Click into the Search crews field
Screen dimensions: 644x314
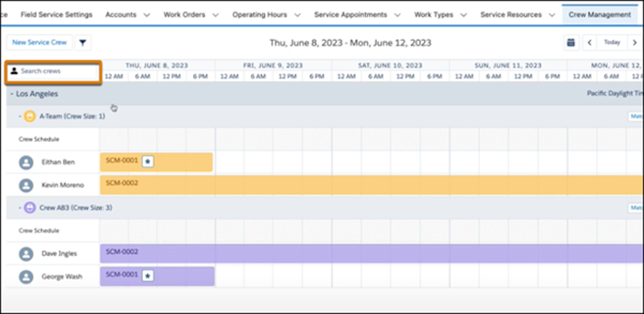(54, 71)
